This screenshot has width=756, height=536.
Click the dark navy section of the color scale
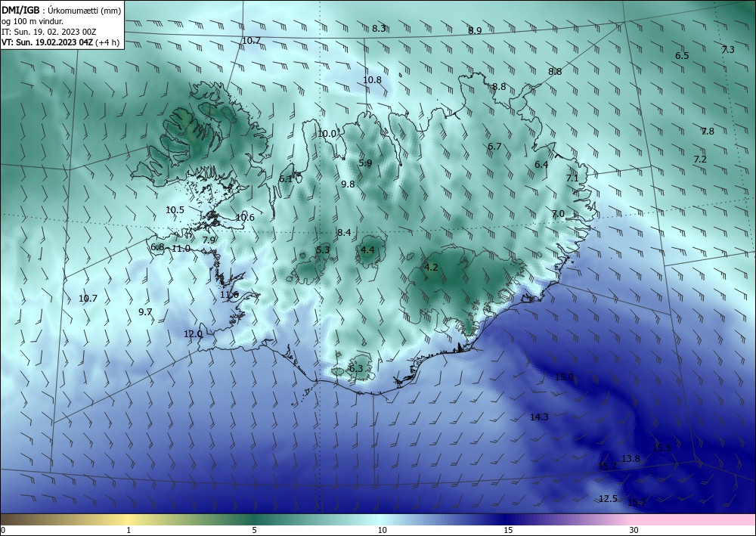(507, 519)
